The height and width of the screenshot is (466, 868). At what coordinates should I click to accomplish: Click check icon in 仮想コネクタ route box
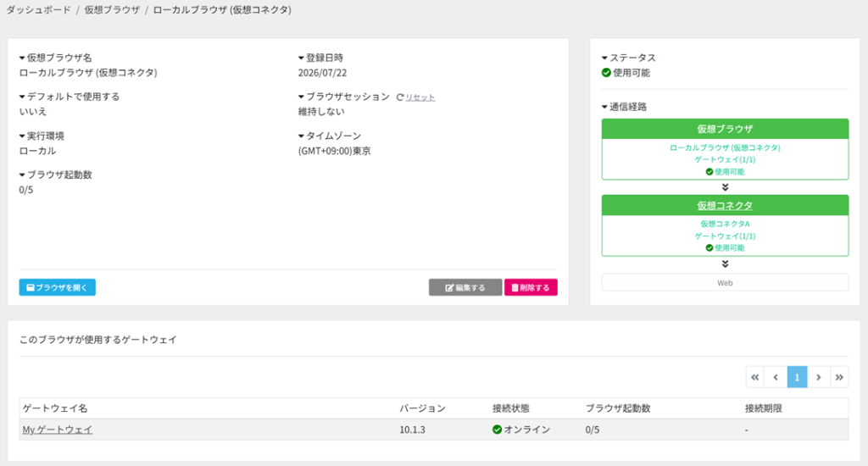click(709, 248)
